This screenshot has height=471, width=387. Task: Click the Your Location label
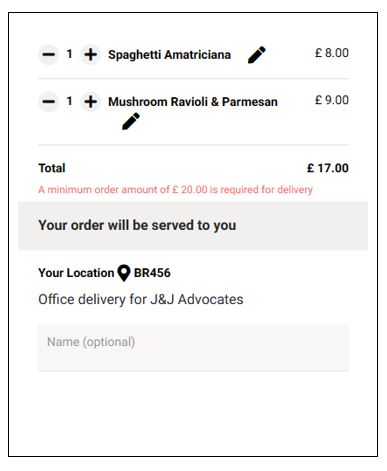click(x=76, y=273)
